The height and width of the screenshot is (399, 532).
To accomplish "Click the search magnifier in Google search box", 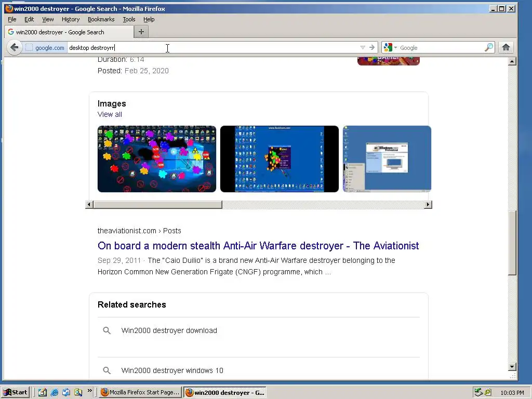I will click(x=488, y=47).
